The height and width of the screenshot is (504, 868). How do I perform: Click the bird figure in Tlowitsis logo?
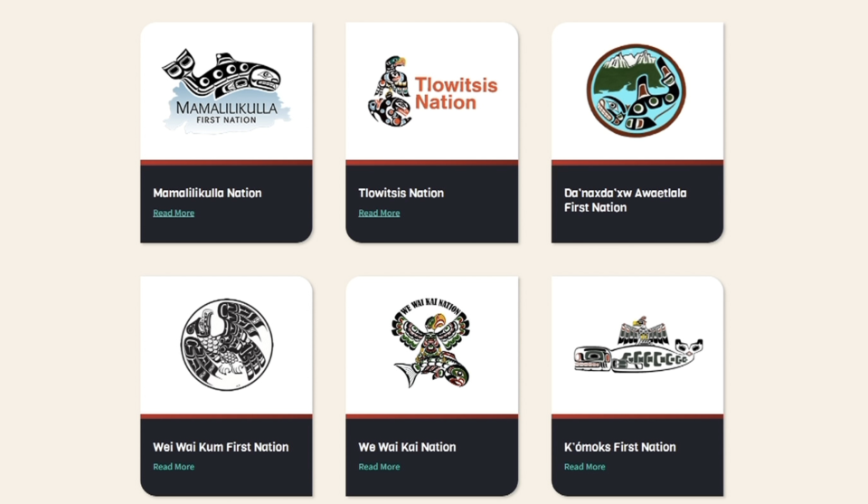pyautogui.click(x=390, y=90)
